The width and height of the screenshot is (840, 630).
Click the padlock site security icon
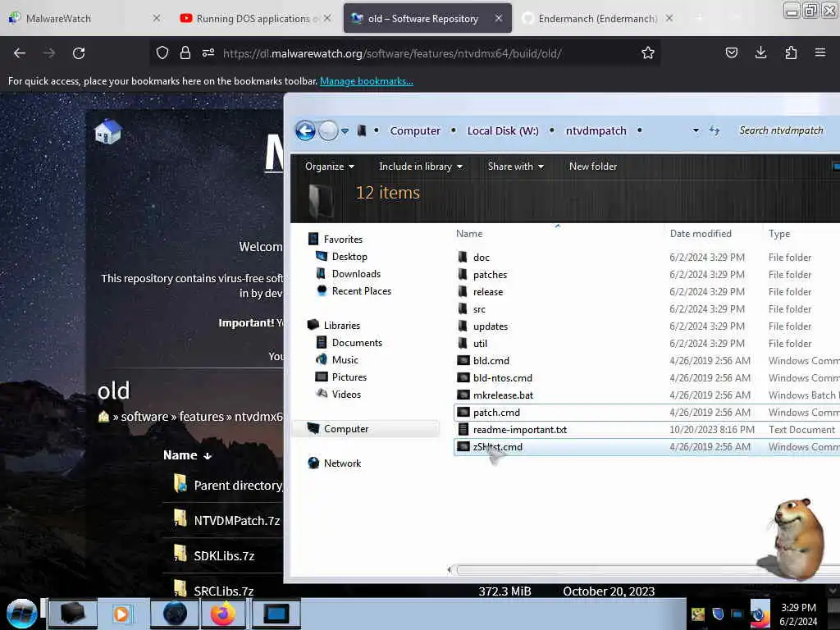[x=185, y=53]
